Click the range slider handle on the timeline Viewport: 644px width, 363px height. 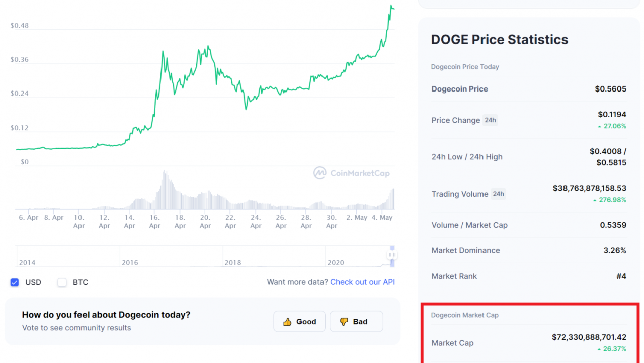click(392, 255)
